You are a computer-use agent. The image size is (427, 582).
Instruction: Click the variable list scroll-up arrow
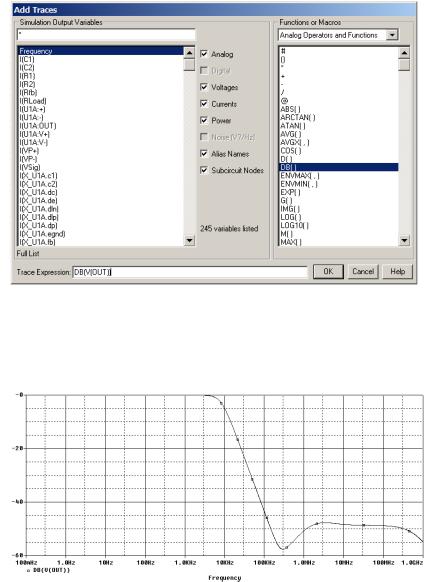(x=189, y=53)
